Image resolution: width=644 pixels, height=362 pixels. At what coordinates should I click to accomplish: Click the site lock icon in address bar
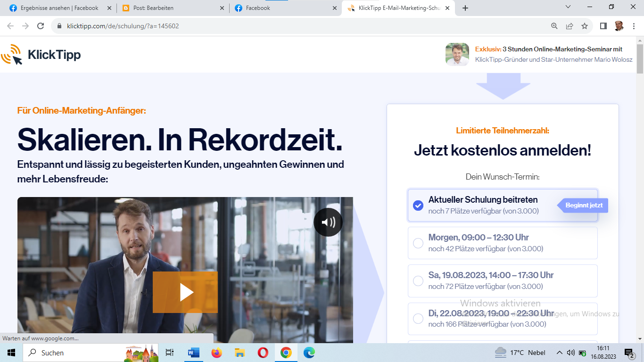pyautogui.click(x=59, y=26)
